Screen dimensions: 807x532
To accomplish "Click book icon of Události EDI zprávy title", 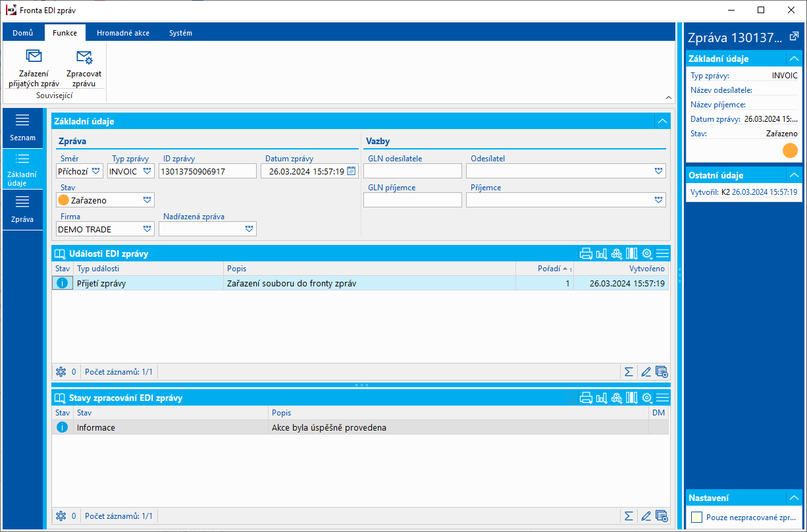I will (x=60, y=253).
